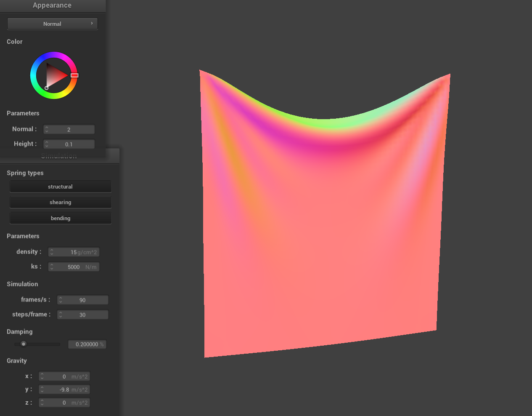Viewport: 532px width, 416px height.
Task: Click the Appearance panel title bar
Action: click(x=52, y=5)
